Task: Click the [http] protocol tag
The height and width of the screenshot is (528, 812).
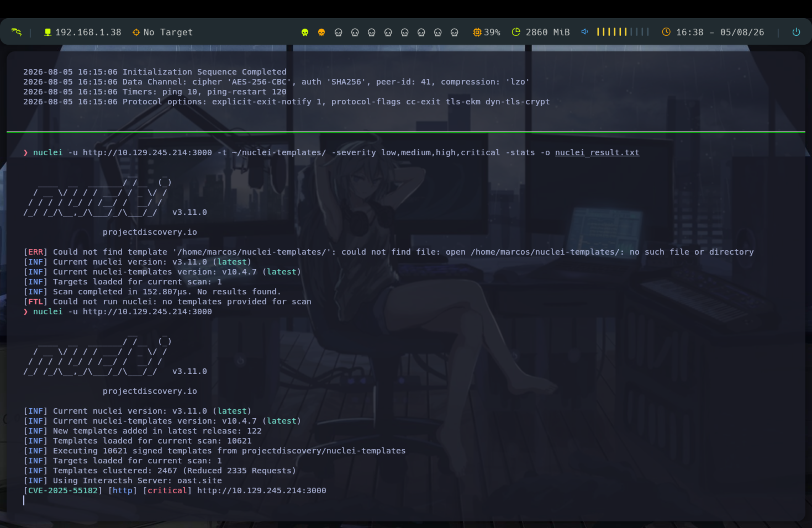Action: 122,491
